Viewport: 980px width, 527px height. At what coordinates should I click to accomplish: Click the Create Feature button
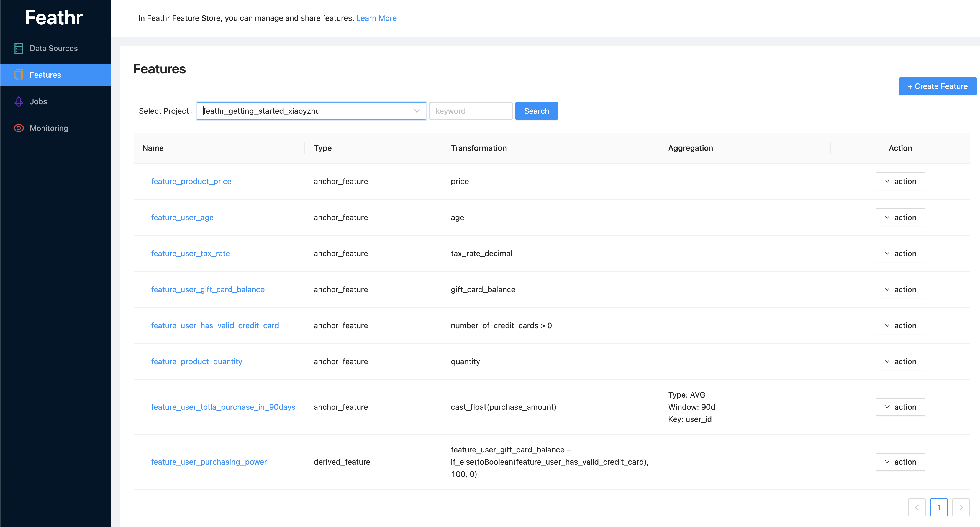(937, 86)
